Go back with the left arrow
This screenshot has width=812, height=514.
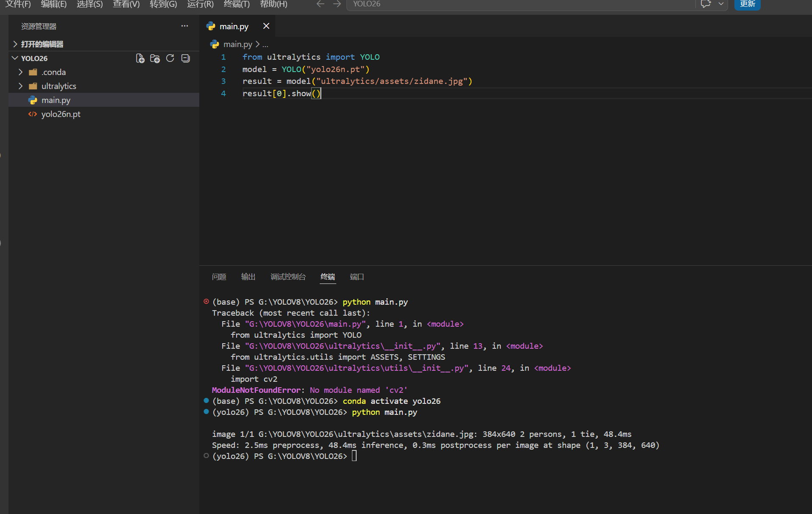(321, 4)
